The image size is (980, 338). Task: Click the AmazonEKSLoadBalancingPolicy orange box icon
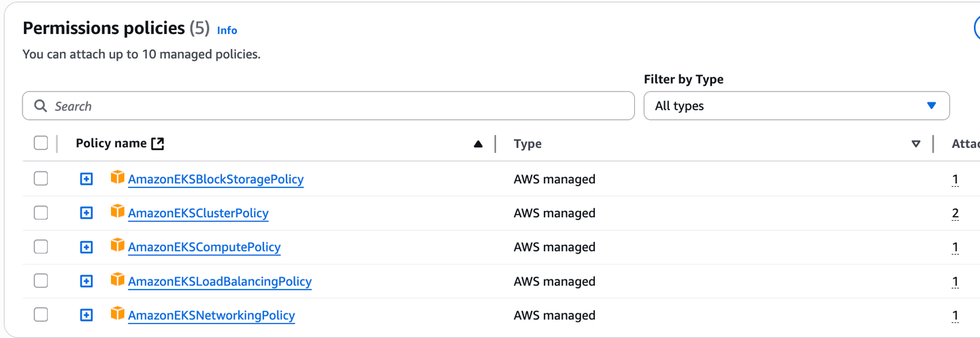[118, 280]
